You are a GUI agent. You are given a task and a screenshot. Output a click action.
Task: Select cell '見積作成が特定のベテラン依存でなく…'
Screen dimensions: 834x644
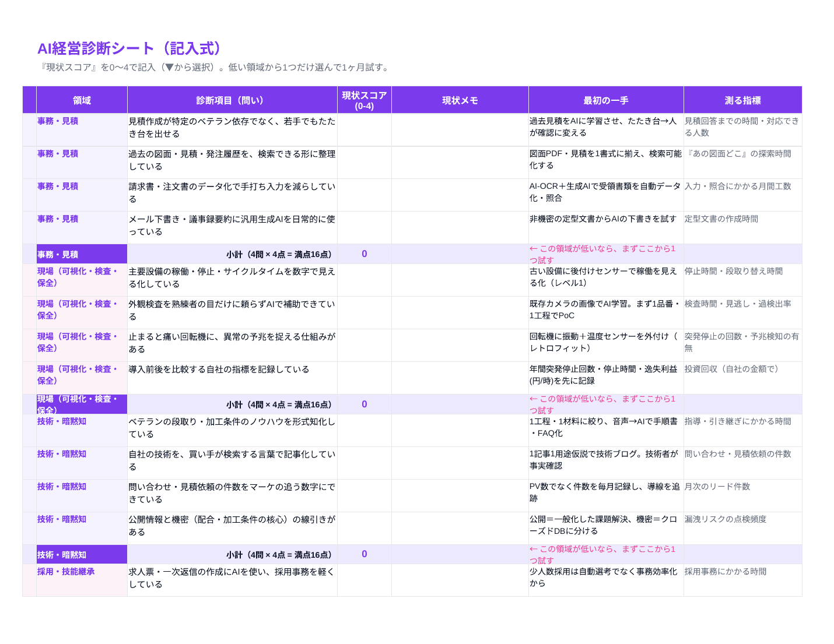232,129
